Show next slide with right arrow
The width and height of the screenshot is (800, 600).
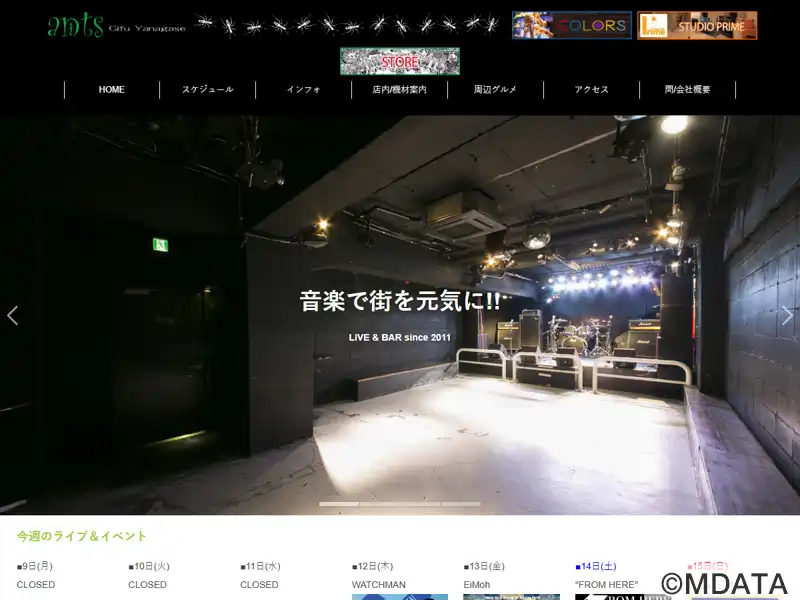tap(787, 315)
